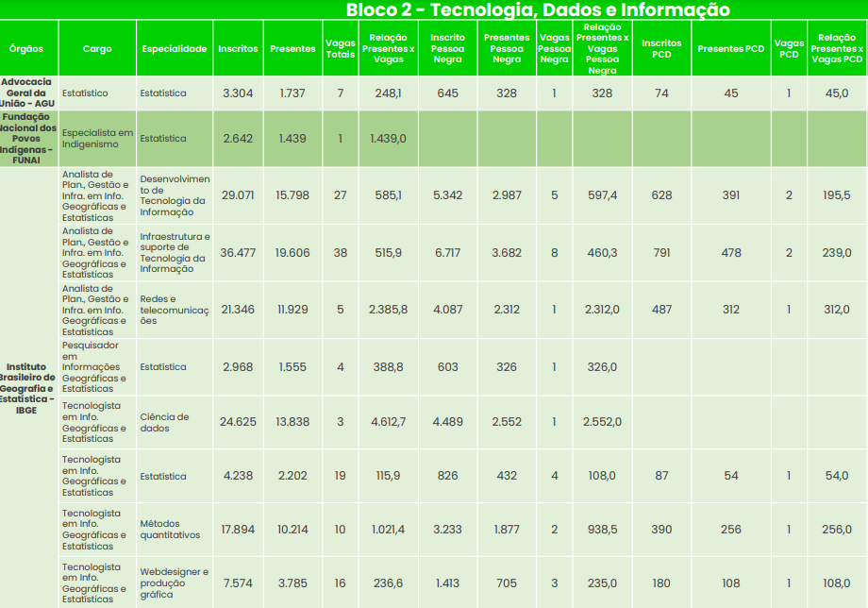Click the 'Inscritos PCD' column header
The height and width of the screenshot is (608, 868).
coord(661,48)
